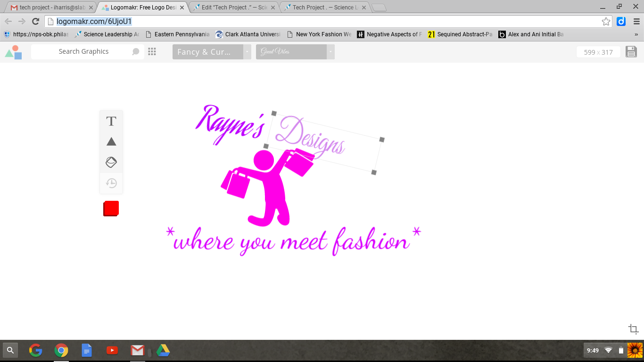The image size is (644, 362).
Task: Select the Text tool in the toolbar
Action: 111,121
